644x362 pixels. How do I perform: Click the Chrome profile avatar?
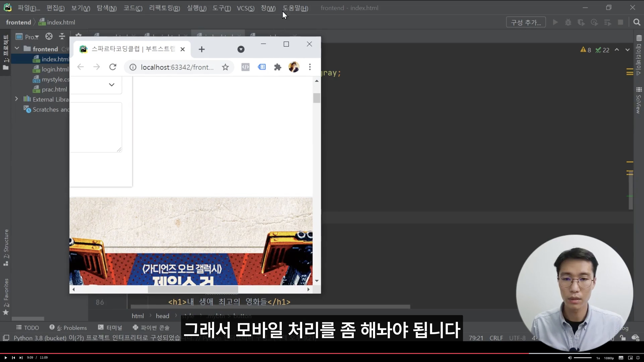click(x=294, y=67)
